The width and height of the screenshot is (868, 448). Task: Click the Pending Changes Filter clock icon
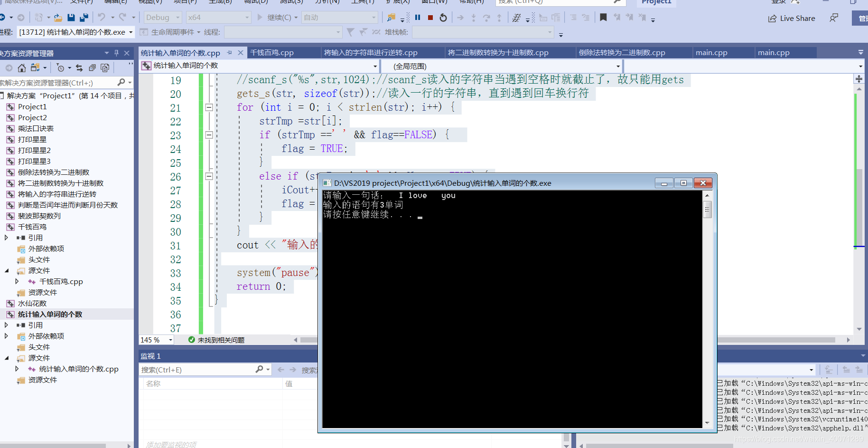60,68
